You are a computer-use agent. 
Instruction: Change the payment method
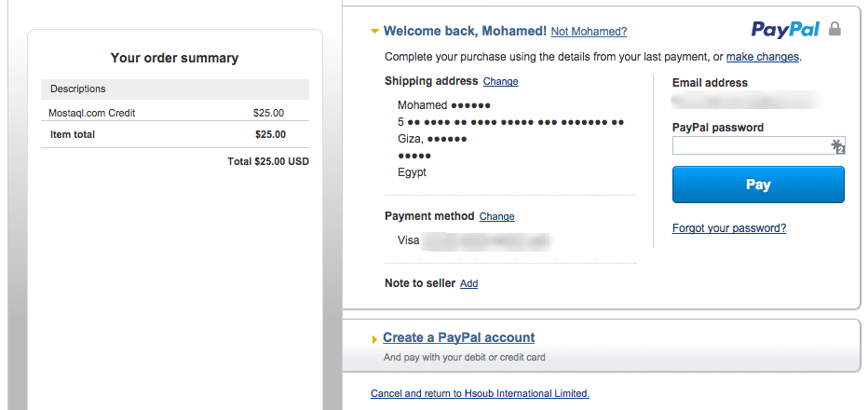[x=496, y=217]
